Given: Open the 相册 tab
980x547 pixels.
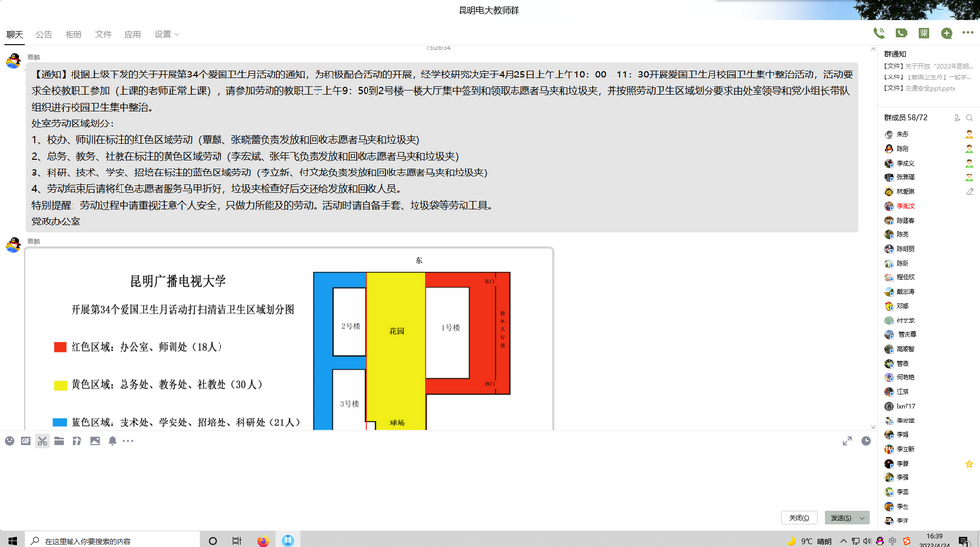Looking at the screenshot, I should click(x=73, y=35).
